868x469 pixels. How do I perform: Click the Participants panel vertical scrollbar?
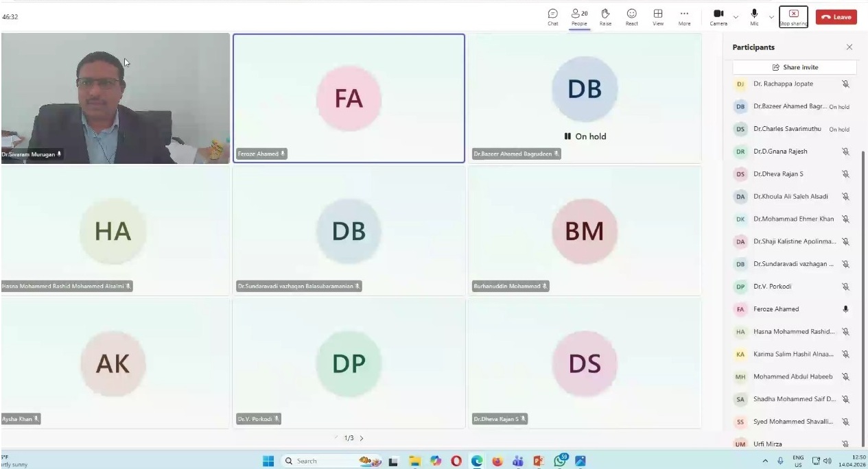[863, 274]
